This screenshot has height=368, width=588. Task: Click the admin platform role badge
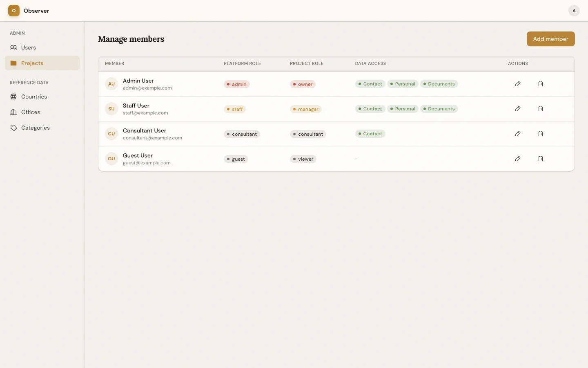[236, 84]
